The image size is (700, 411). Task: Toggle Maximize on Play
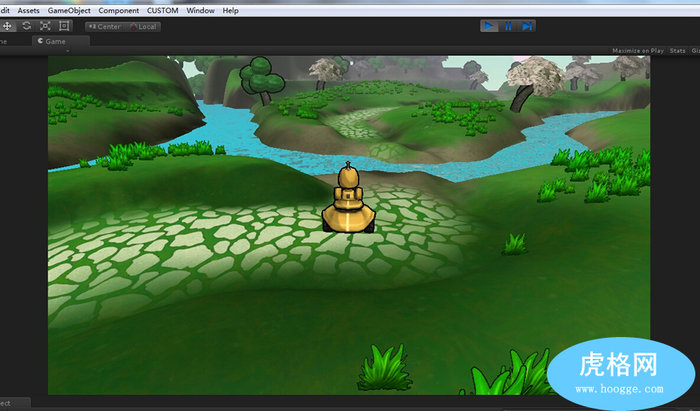click(638, 50)
